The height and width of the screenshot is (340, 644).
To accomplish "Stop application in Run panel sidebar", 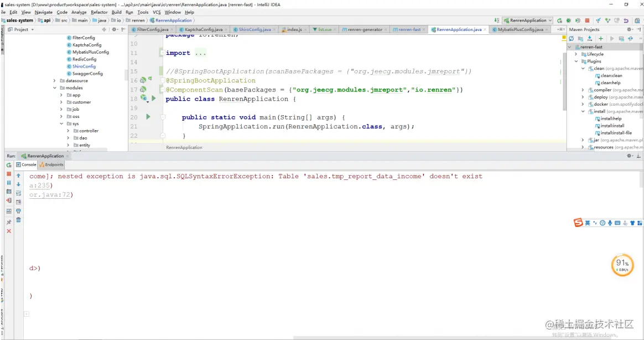I will (x=9, y=174).
